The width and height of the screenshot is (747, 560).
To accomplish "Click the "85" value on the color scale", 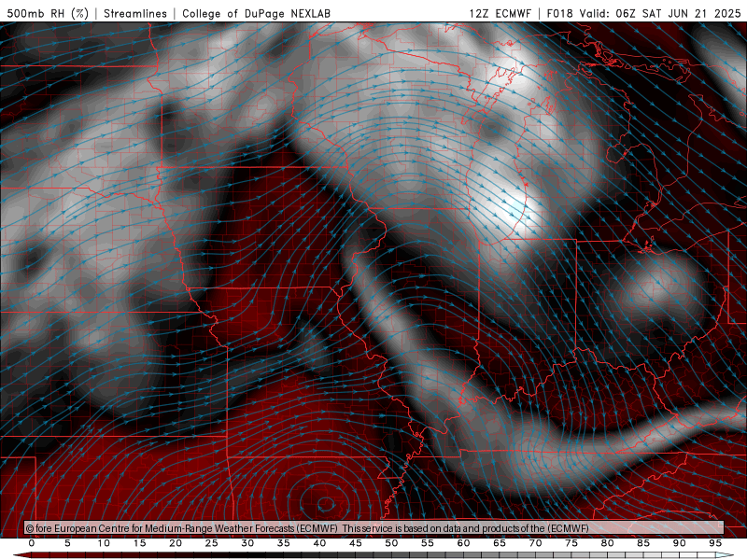I will point(643,543).
